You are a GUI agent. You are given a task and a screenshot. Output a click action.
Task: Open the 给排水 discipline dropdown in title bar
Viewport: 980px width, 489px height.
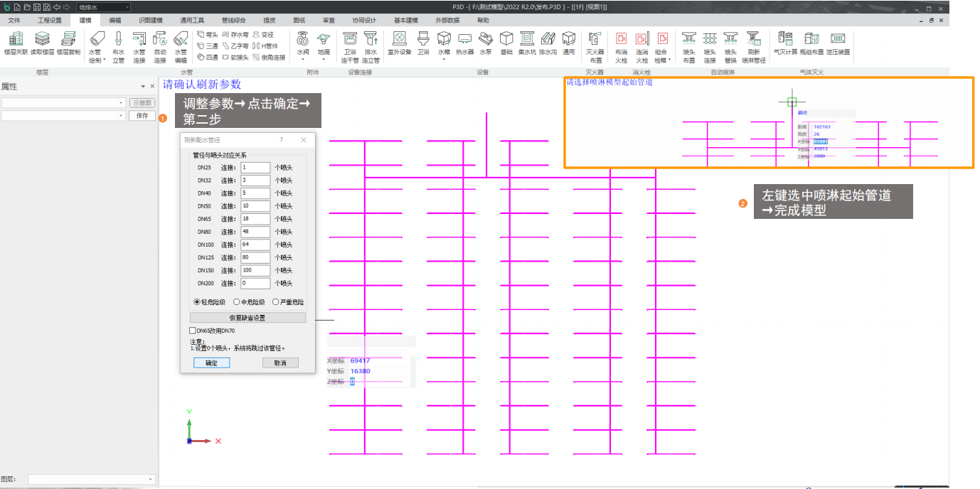tap(103, 7)
